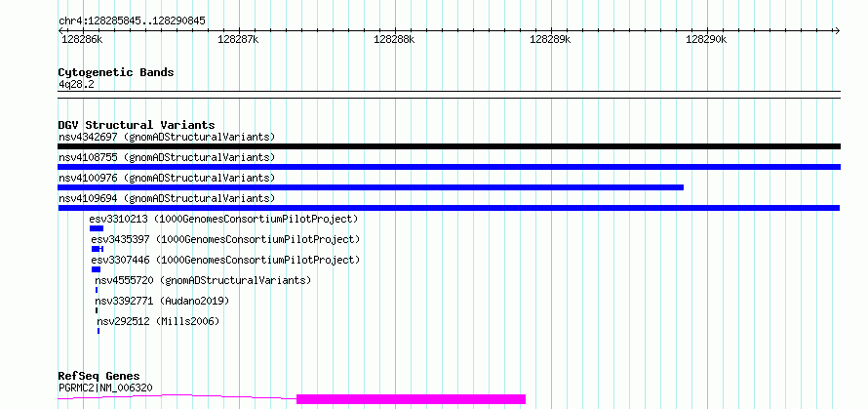Click the 128287k ruler tick label
Screen dimensions: 868x409
238,39
